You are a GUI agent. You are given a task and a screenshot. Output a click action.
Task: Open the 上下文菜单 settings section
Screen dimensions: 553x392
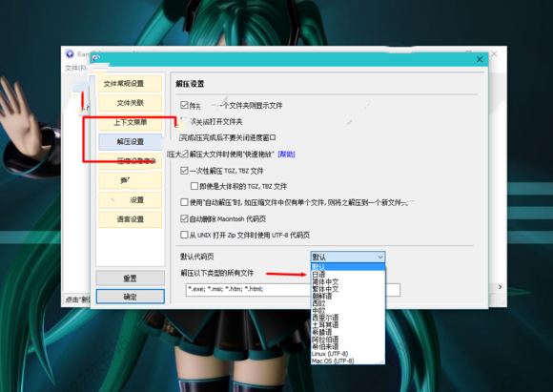coord(130,122)
